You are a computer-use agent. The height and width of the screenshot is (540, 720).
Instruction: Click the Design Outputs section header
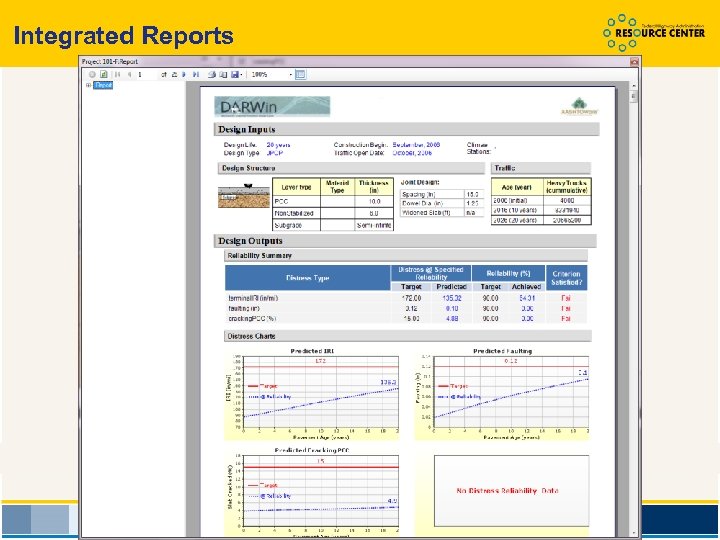point(405,241)
